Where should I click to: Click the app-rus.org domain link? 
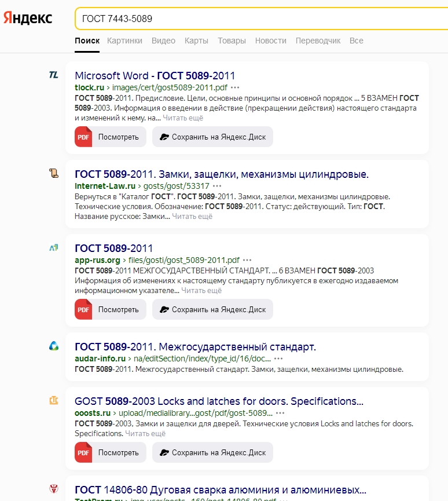click(97, 260)
